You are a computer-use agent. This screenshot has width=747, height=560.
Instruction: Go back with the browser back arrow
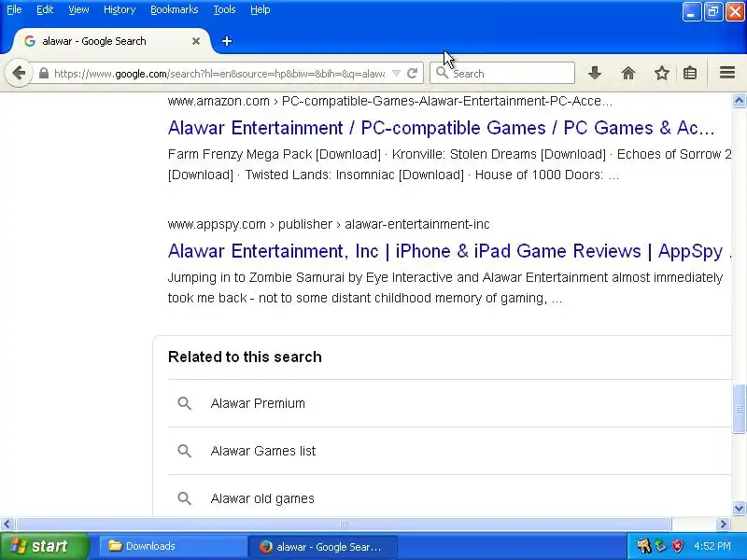tap(19, 74)
